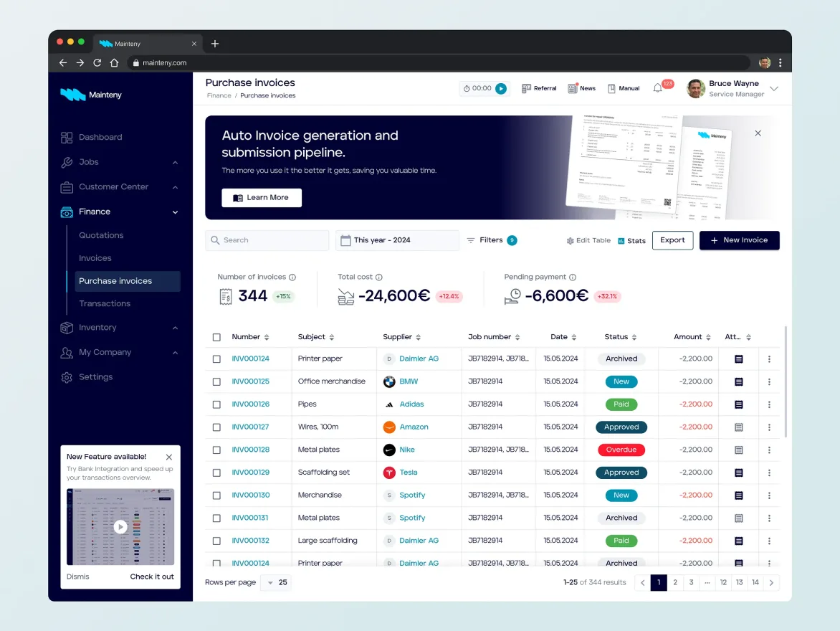Click the Edit Table gear option
Screen dimensions: 840x631
pos(588,241)
